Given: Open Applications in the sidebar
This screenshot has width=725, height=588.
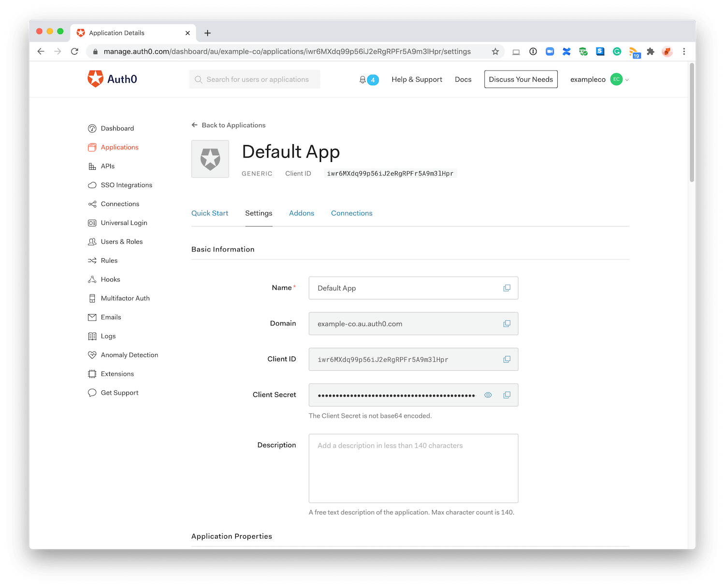Looking at the screenshot, I should (x=119, y=147).
